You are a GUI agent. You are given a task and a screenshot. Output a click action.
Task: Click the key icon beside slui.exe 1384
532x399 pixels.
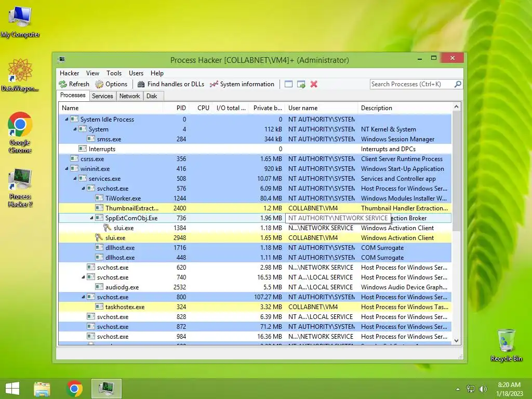pyautogui.click(x=107, y=228)
